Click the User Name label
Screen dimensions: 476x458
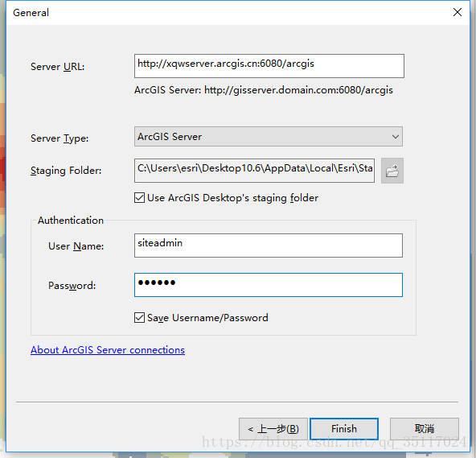click(x=76, y=246)
